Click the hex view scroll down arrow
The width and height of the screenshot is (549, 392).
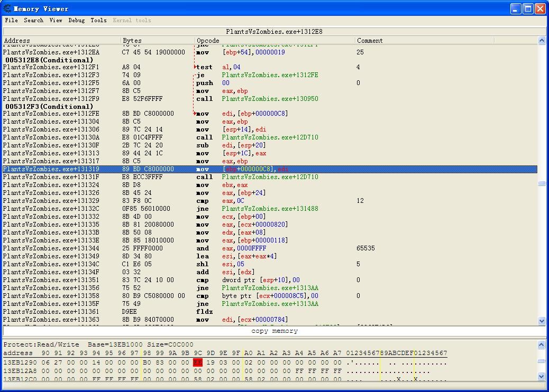pos(541,376)
